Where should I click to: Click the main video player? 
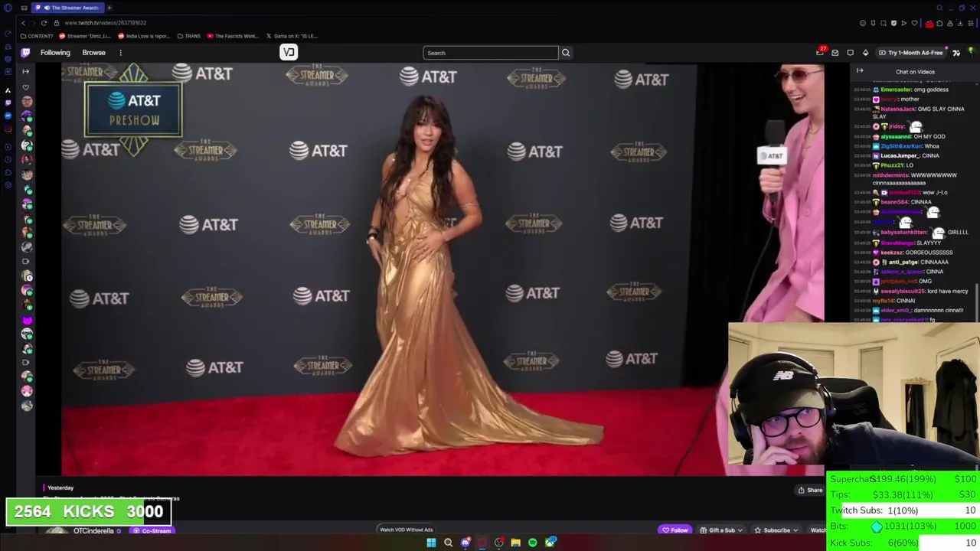(443, 269)
